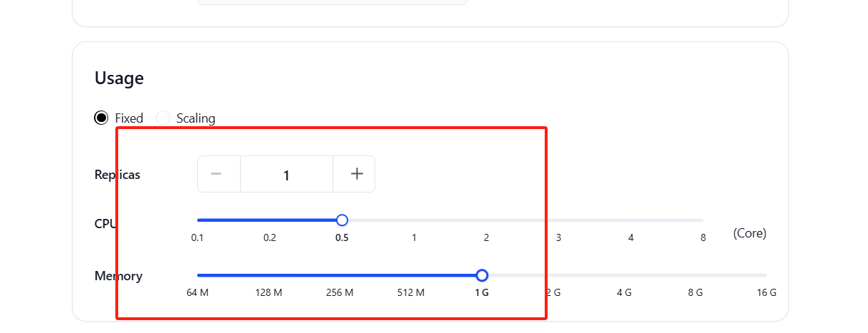Click the Memory slider handle
The height and width of the screenshot is (333, 868).
click(482, 275)
